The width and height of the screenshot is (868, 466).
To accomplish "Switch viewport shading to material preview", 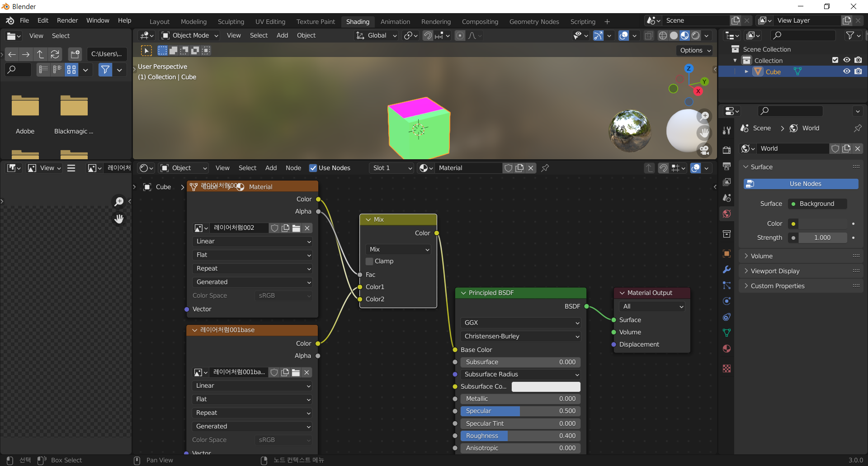I will [x=684, y=35].
